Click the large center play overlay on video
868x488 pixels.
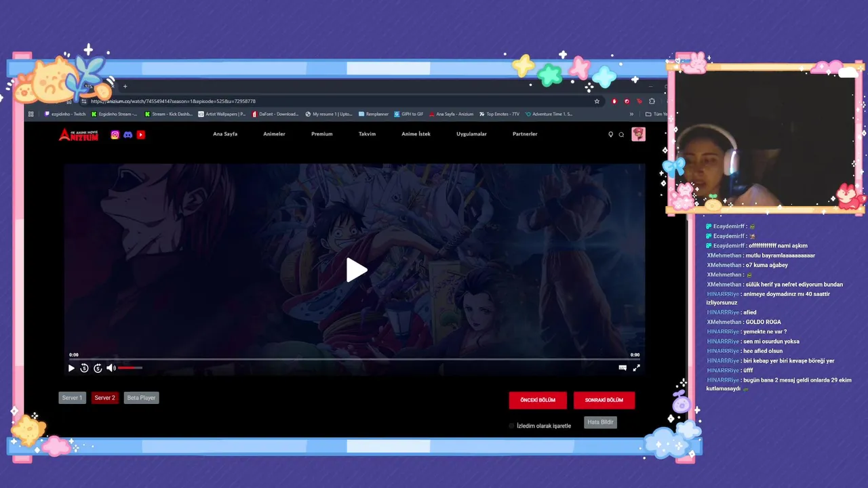tap(357, 270)
